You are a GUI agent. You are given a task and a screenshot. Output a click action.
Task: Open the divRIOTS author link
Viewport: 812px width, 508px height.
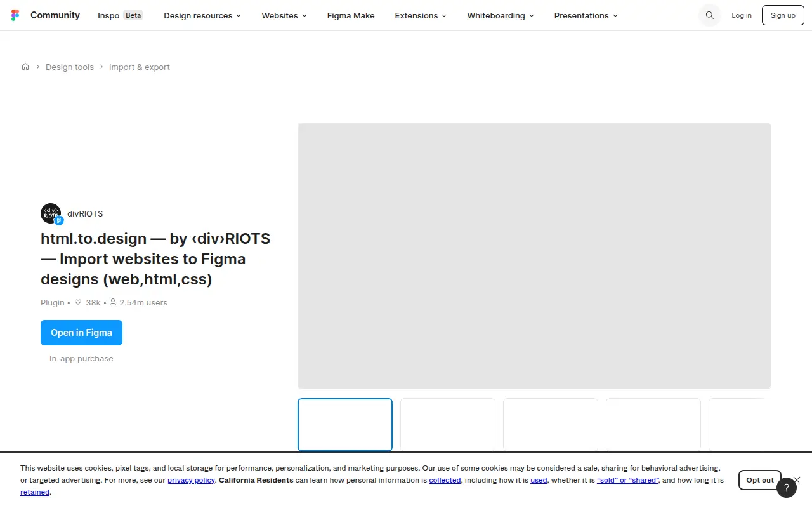(x=85, y=213)
